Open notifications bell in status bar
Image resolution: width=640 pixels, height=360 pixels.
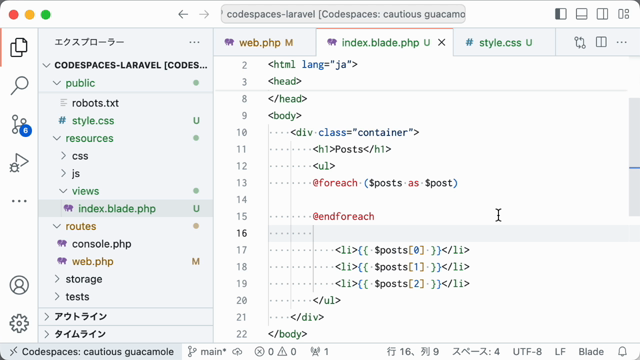(x=622, y=351)
